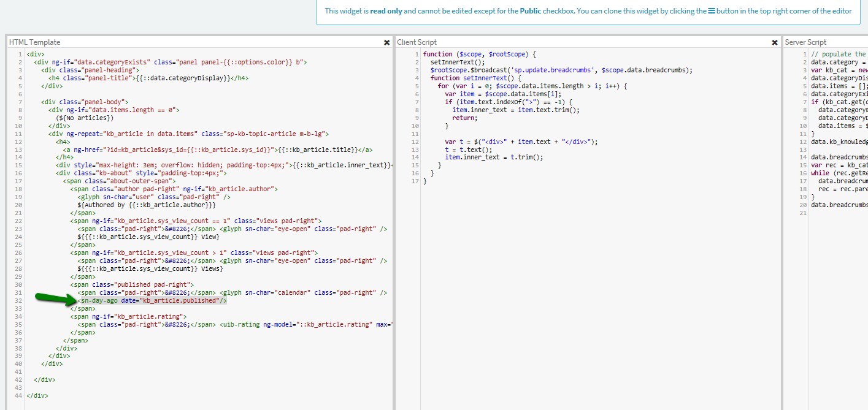The image size is (868, 410).
Task: Click the ng-repeat 'kb_article in data.items' line
Action: 188,134
